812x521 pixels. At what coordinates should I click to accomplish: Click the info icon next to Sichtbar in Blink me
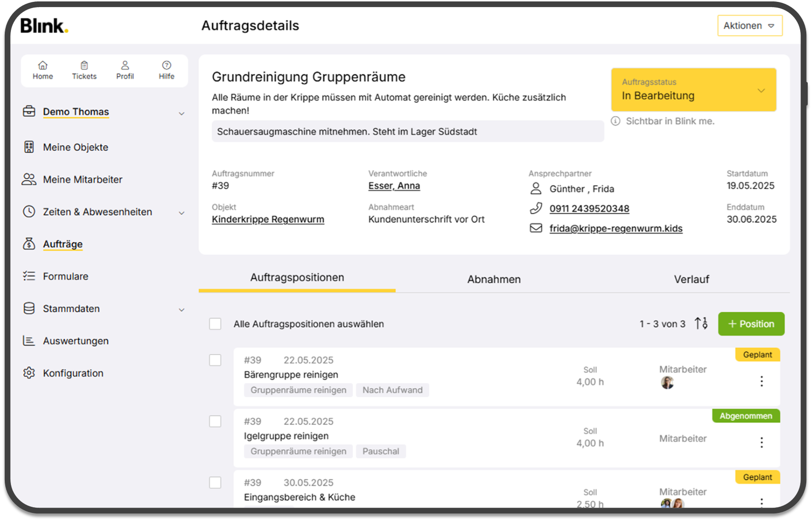pos(615,121)
